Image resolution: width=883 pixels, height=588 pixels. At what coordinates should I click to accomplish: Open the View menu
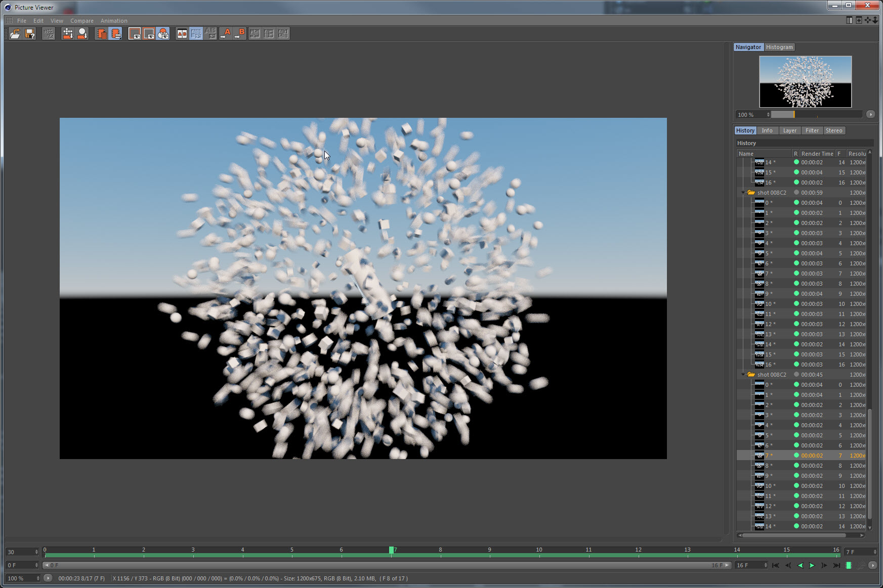click(57, 21)
